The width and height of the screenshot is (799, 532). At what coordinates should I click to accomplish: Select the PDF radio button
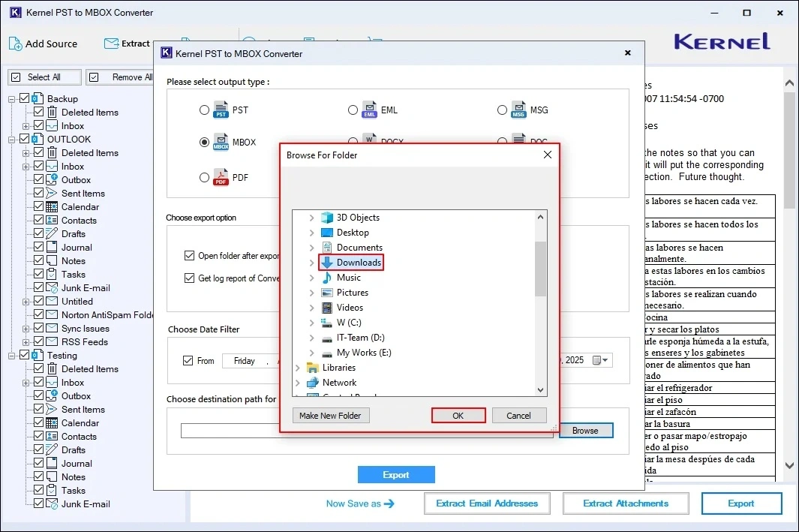pos(204,177)
